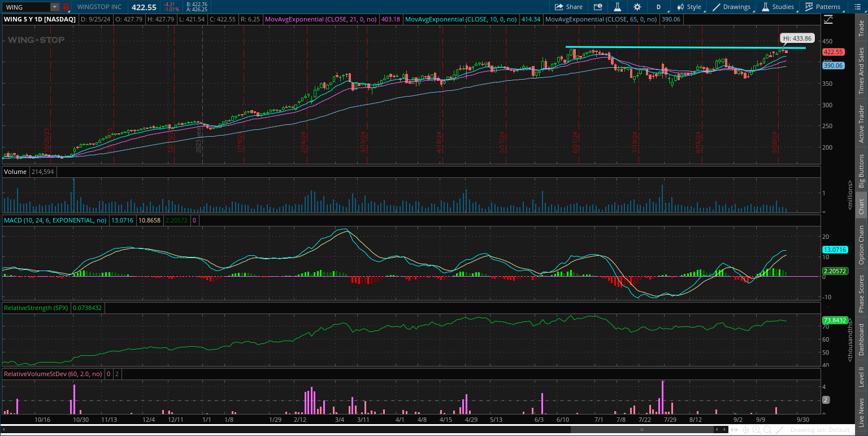Click the 422.55 current price tag on axis

[x=833, y=52]
